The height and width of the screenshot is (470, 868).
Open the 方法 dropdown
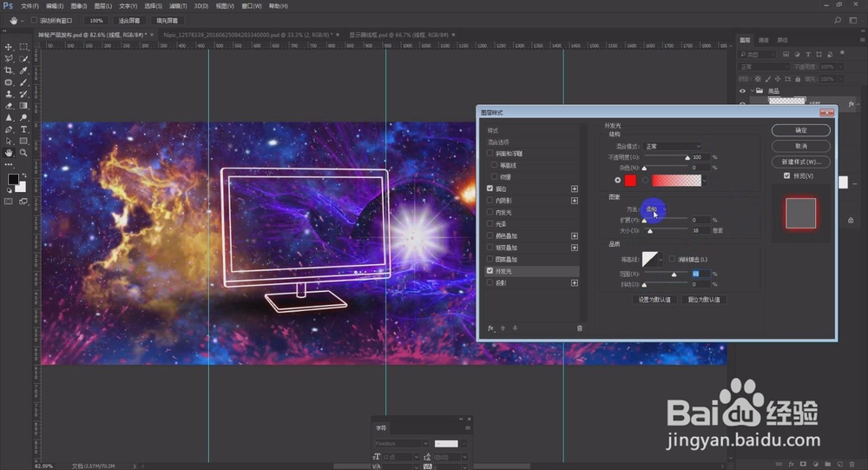pos(655,209)
